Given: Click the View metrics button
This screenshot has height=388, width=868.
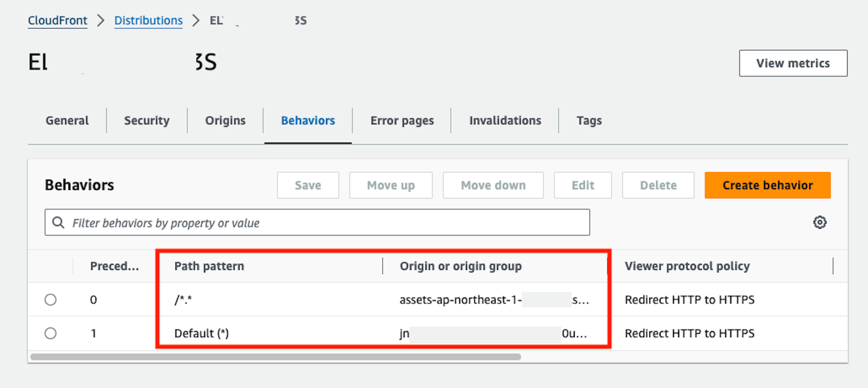Looking at the screenshot, I should click(x=793, y=63).
